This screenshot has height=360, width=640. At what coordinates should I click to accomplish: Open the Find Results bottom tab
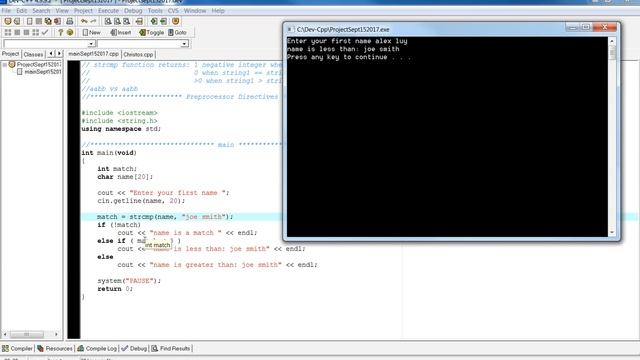click(x=171, y=349)
